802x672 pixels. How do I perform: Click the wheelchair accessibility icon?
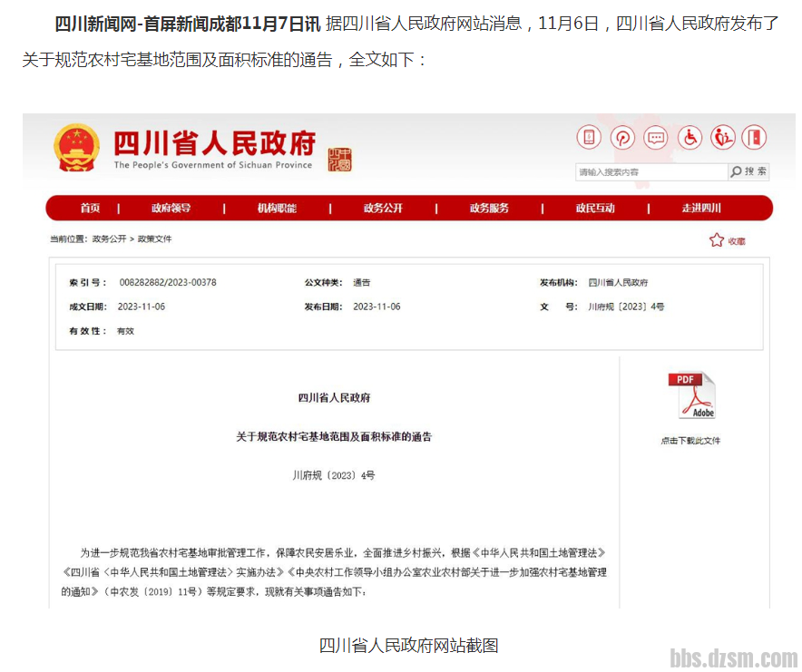(690, 138)
